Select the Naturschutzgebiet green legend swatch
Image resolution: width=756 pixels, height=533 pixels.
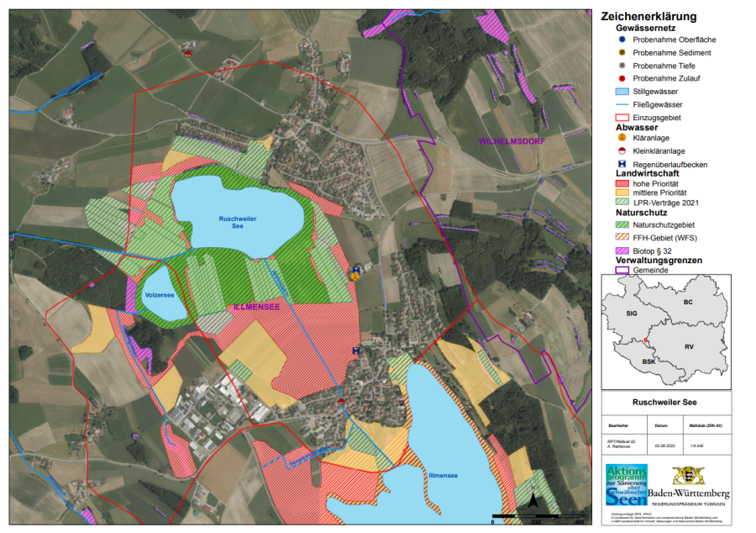click(x=621, y=225)
